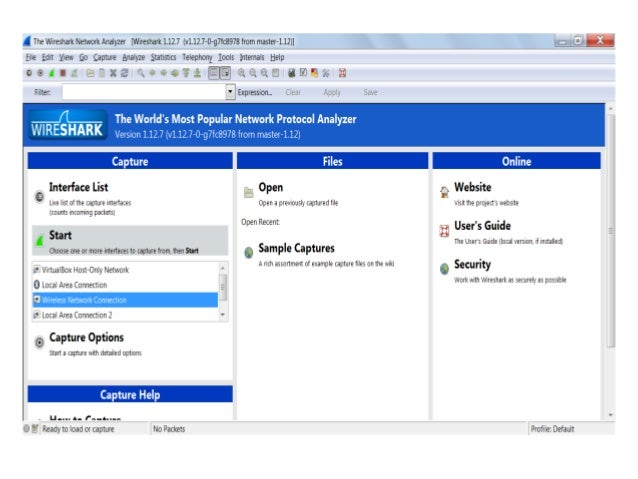Click interface list scrollbar down arrow
The height and width of the screenshot is (479, 638).
(223, 315)
